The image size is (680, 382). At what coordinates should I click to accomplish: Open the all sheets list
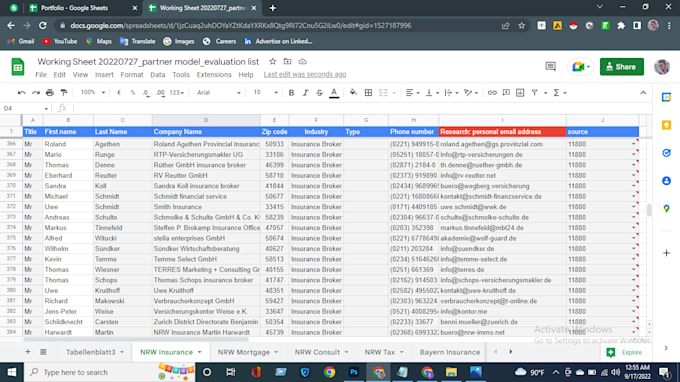pos(43,352)
